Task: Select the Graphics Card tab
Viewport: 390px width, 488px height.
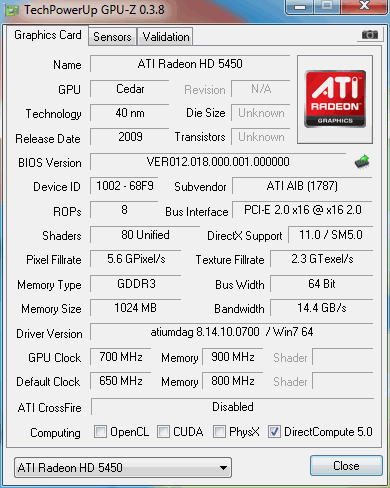Action: point(48,35)
